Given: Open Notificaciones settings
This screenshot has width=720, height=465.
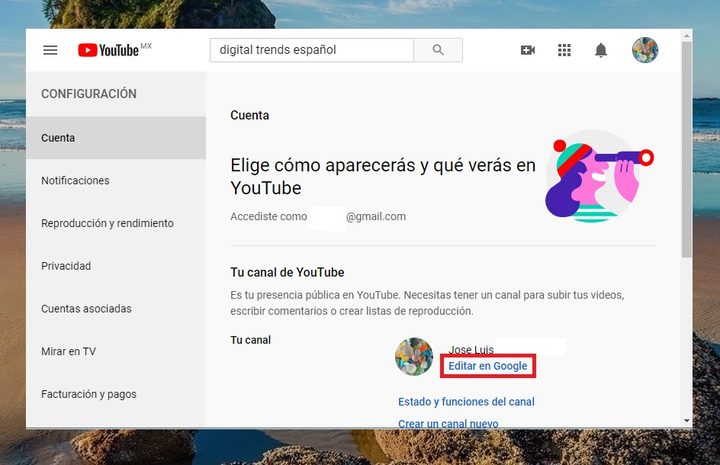Looking at the screenshot, I should tap(116, 180).
